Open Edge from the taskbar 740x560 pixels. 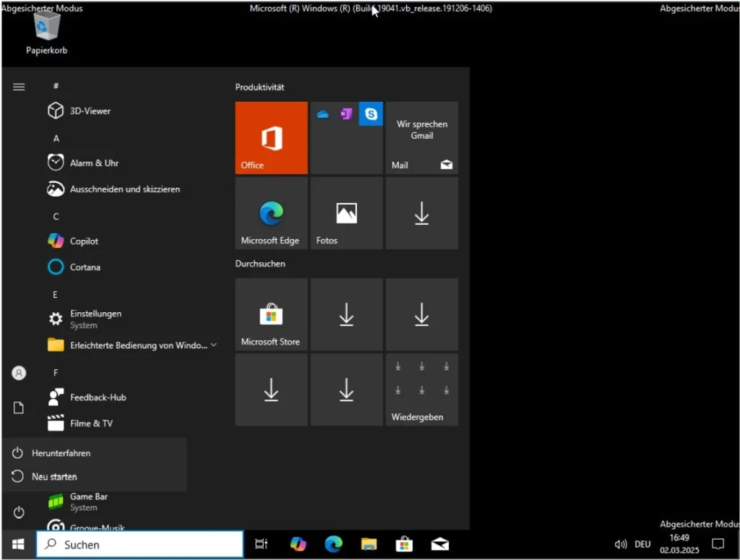click(x=333, y=544)
